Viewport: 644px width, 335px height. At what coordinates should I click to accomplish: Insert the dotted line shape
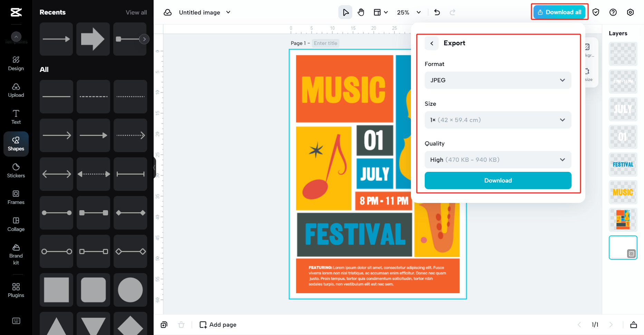click(x=130, y=96)
